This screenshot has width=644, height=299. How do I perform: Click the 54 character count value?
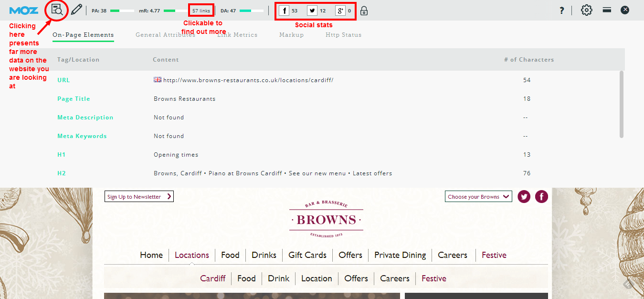[527, 80]
